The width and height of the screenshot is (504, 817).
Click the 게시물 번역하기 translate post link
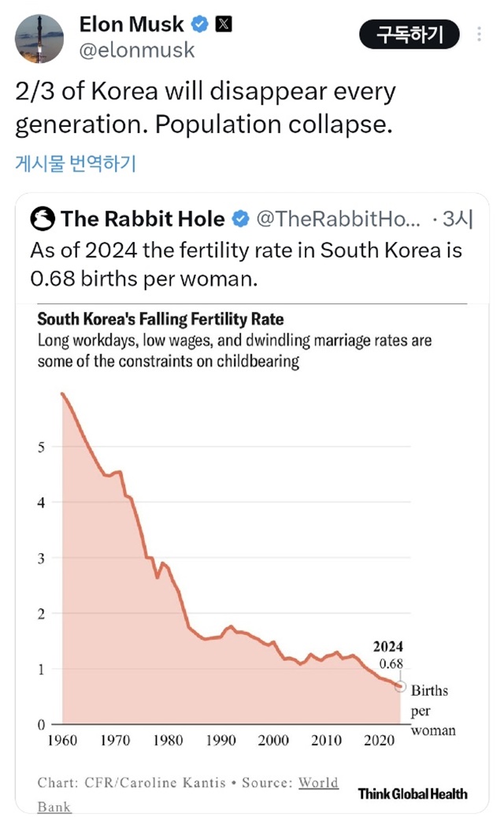(76, 163)
